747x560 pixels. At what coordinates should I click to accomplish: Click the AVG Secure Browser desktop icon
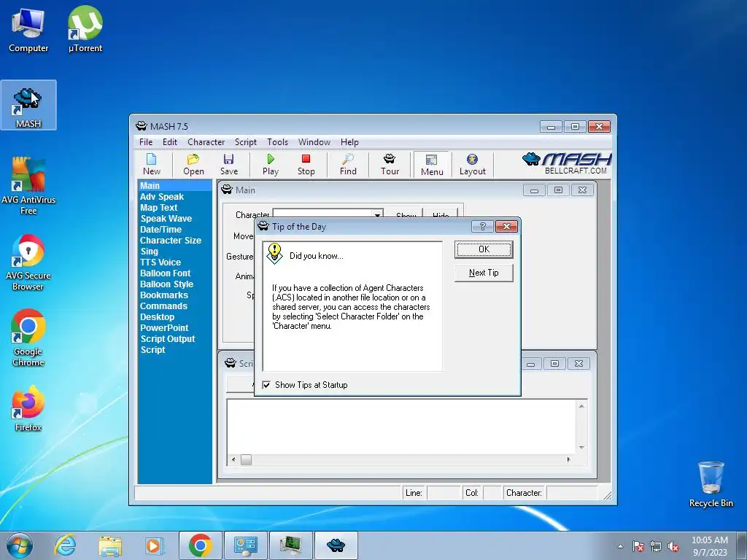(x=28, y=262)
